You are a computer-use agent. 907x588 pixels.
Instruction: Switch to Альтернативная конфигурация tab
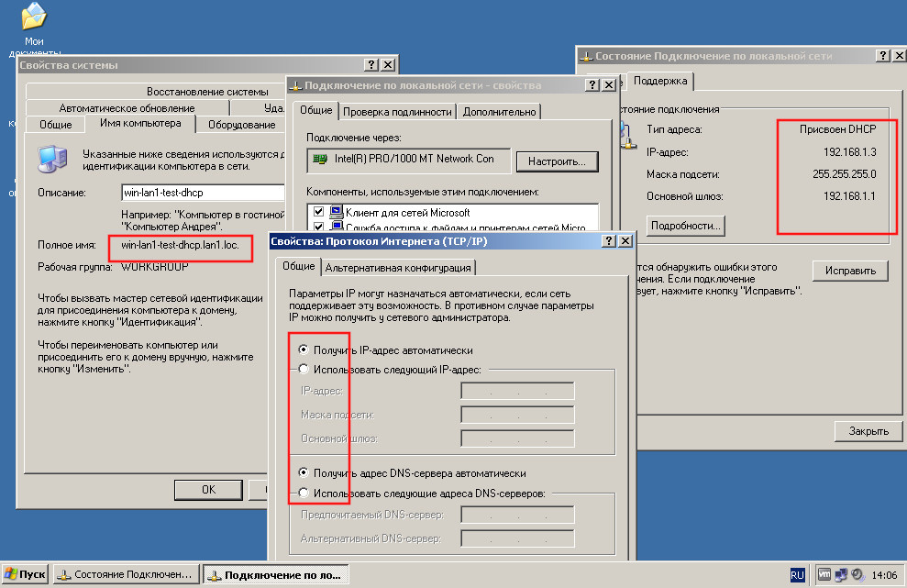[x=398, y=268]
